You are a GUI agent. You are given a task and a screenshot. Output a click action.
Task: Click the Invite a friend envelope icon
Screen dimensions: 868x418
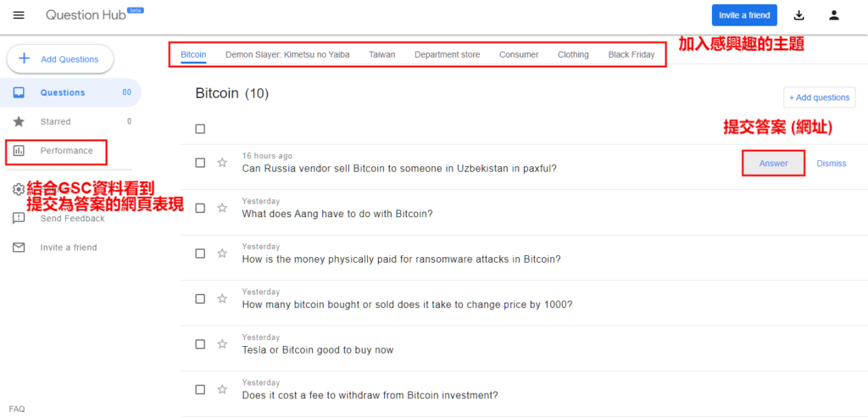[19, 248]
